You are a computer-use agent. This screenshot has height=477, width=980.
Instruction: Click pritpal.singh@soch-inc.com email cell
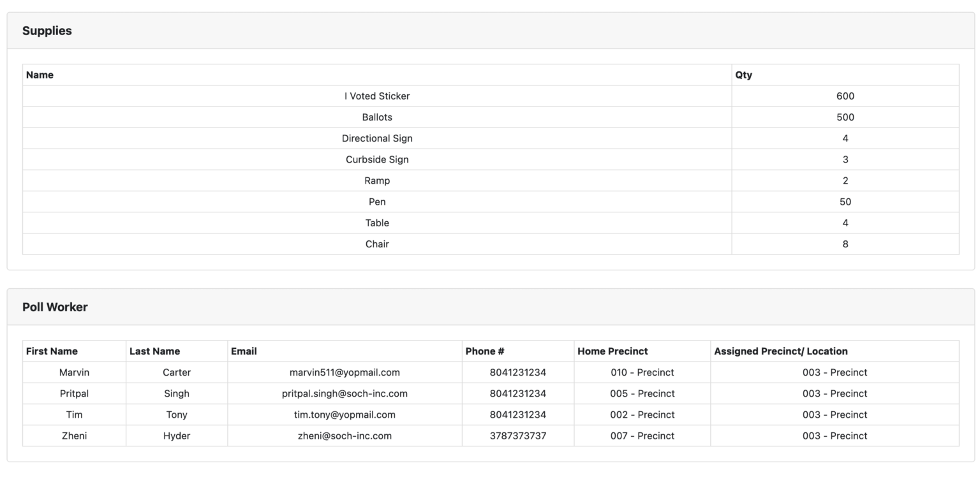point(345,393)
